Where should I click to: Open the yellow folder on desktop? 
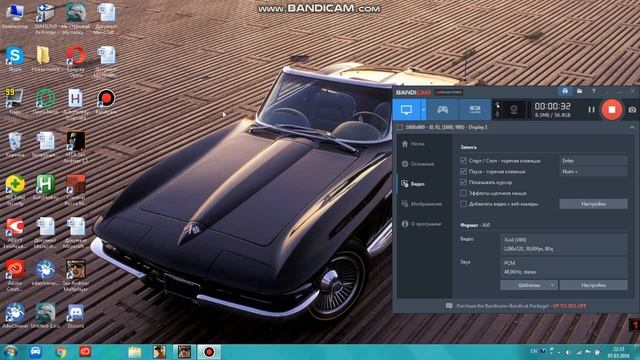45,59
